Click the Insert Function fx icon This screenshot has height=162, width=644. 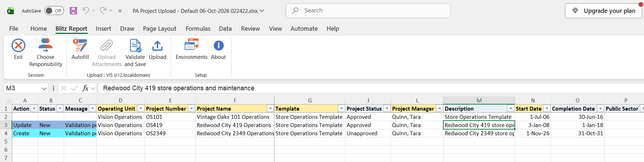click(85, 88)
